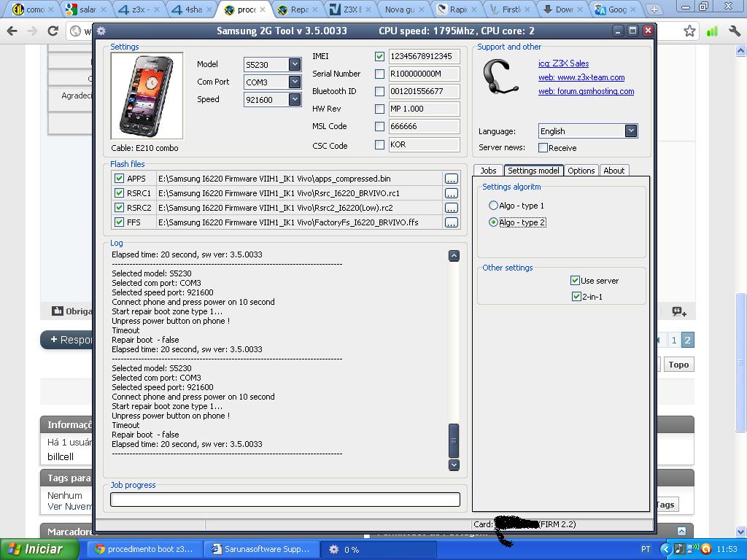This screenshot has height=560, width=747.
Task: Browse for the RSRC2 flash file
Action: (x=451, y=208)
